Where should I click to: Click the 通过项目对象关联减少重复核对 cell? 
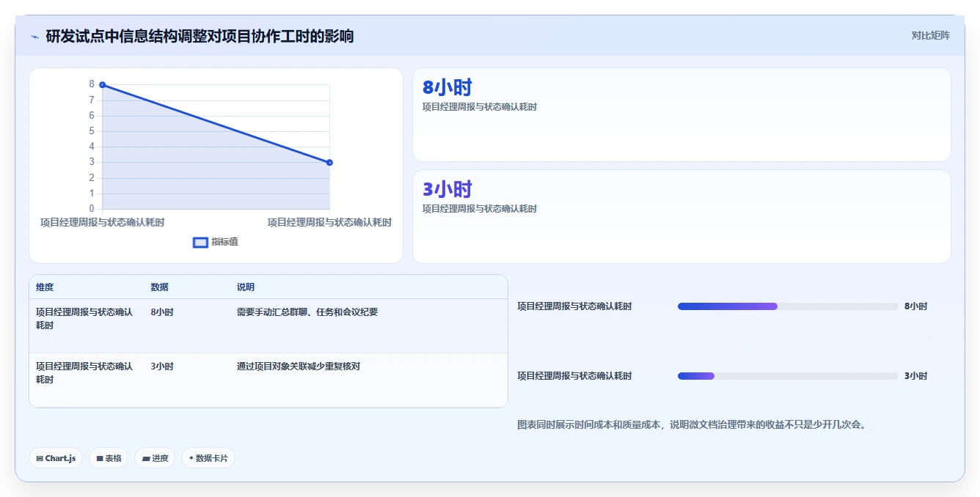pos(299,367)
